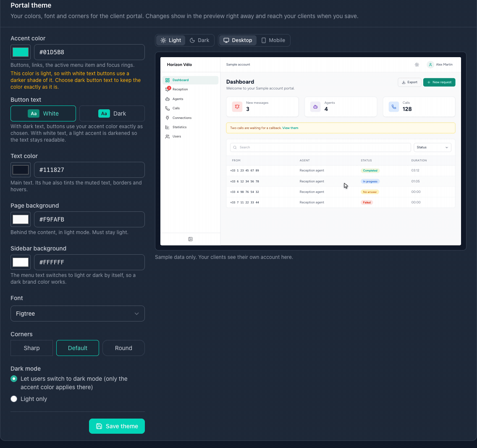Click the Export button in the preview
477x448 pixels.
[x=409, y=82]
